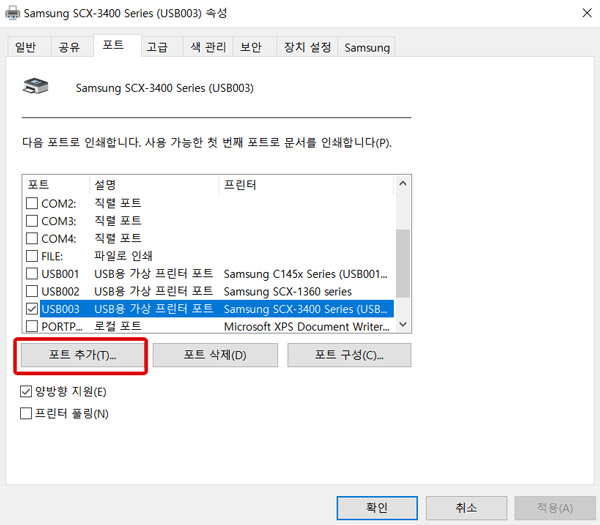Select 'Samsung SCX-3400 Series (USB...' list entry
This screenshot has width=600, height=525.
tap(305, 309)
